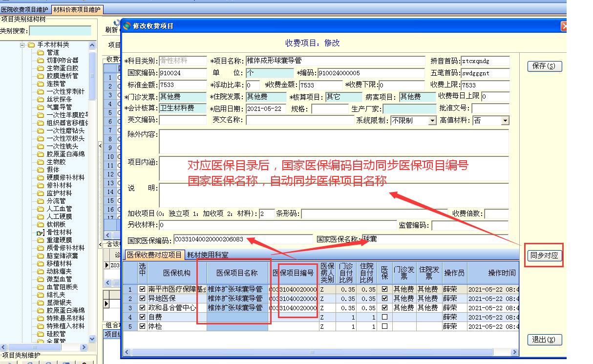The width and height of the screenshot is (593, 364).
Task: Toggle 医保 checkbox in 政和县合管中心 row
Action: point(384,308)
